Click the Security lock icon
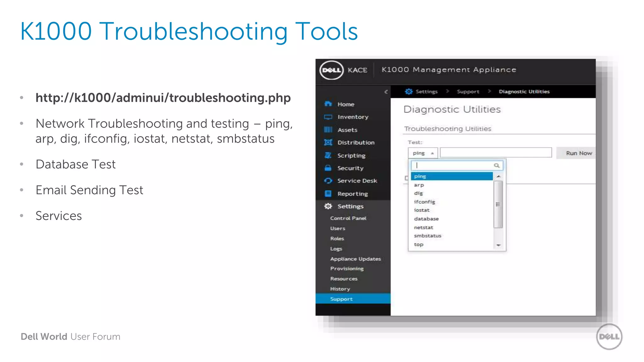Screen dimensions: 644x362 click(x=328, y=168)
